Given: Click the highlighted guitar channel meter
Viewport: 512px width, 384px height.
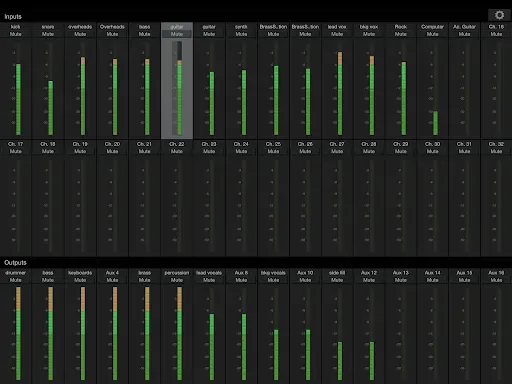Looking at the screenshot, I should pyautogui.click(x=179, y=88).
